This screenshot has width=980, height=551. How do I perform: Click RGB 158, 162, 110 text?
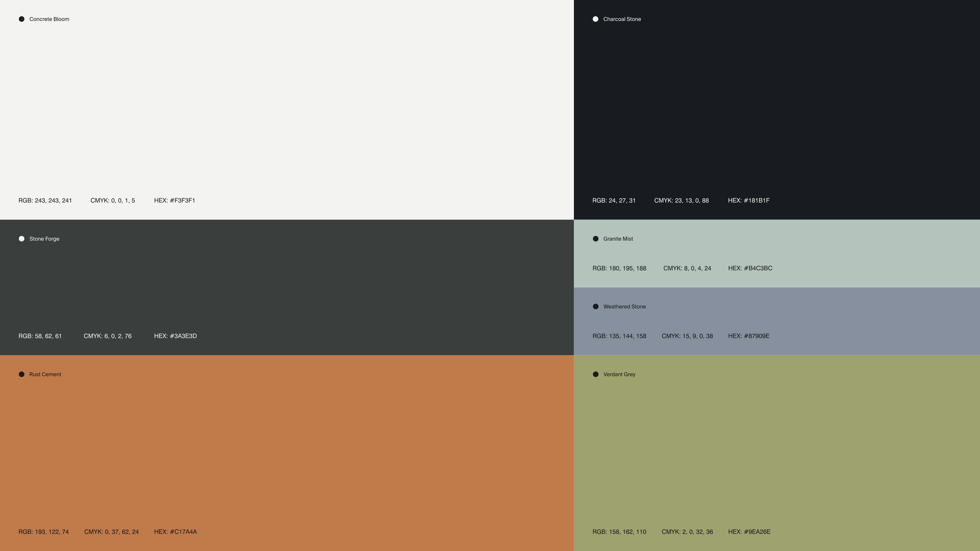point(619,532)
